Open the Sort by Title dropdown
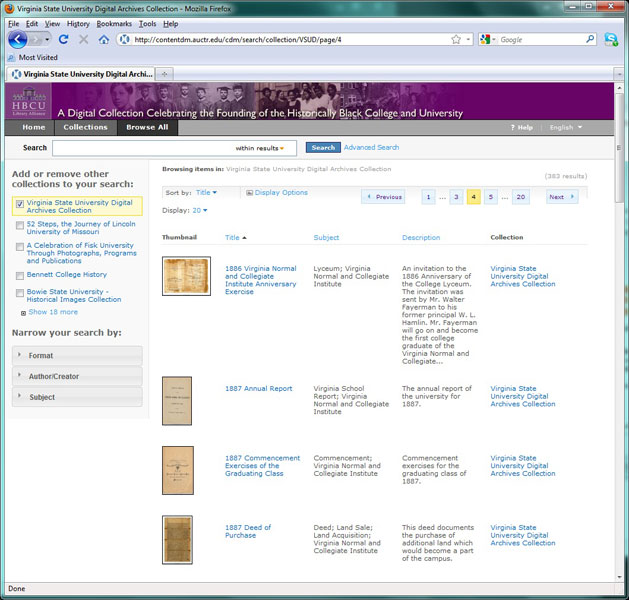The image size is (629, 600). click(x=206, y=193)
